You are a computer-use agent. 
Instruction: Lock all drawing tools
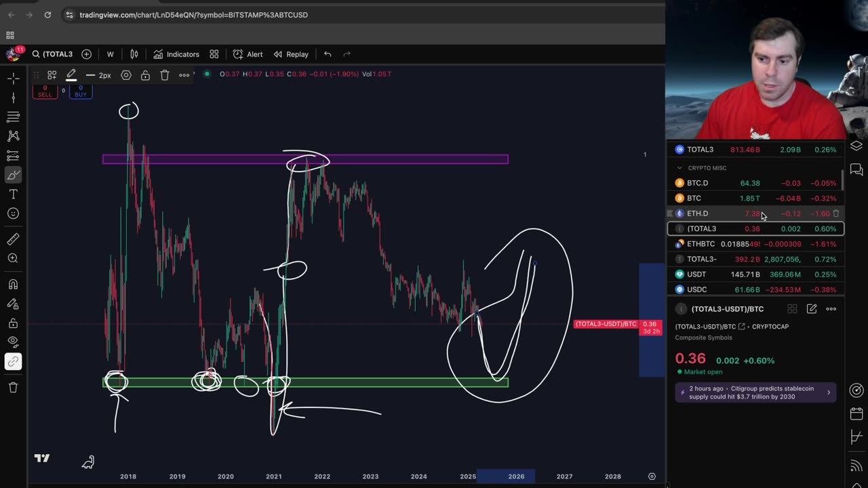tap(13, 323)
